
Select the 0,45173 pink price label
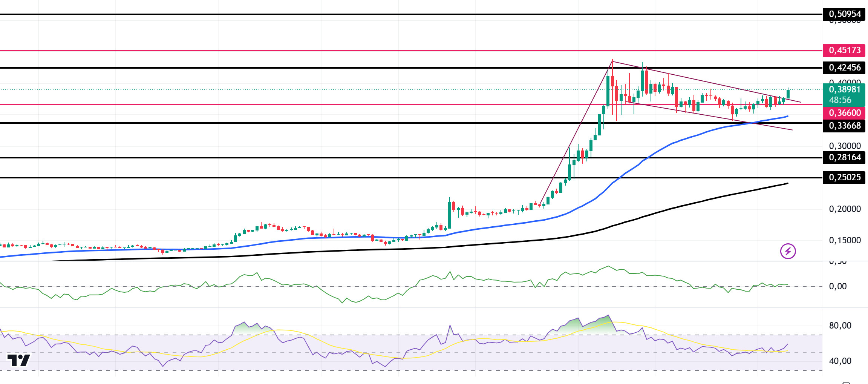[x=844, y=50]
